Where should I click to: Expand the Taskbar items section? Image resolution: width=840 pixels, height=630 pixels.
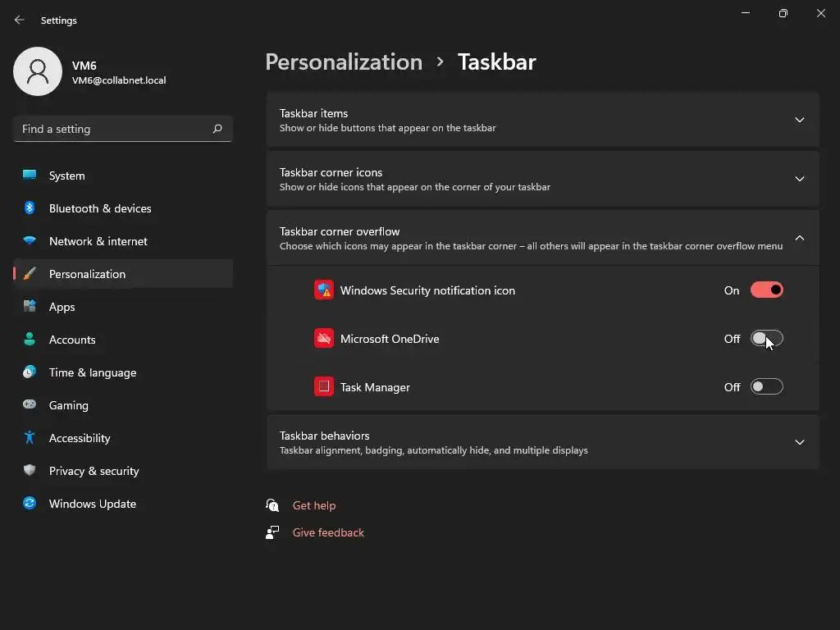pos(800,120)
